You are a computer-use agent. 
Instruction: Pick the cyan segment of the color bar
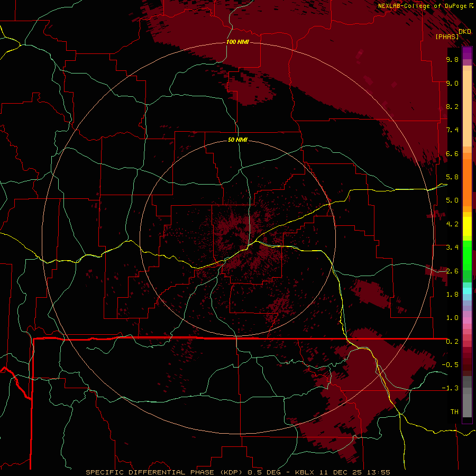[467, 291]
